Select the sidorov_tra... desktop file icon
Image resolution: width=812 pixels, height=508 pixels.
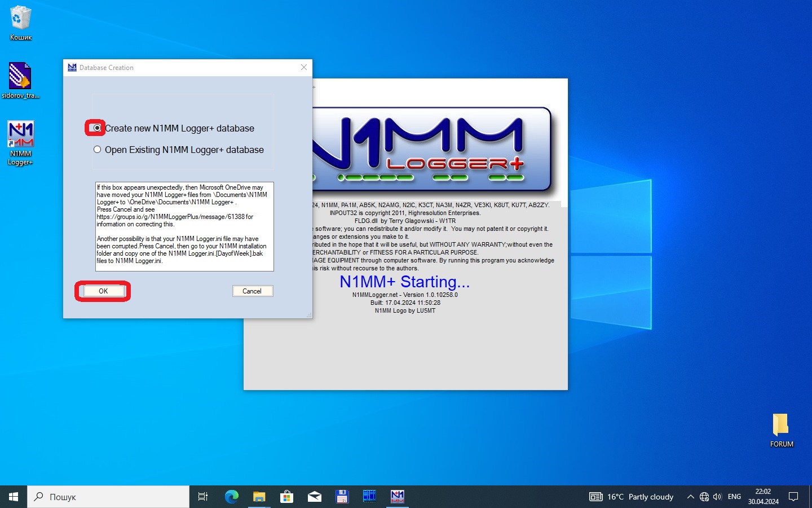tap(20, 80)
